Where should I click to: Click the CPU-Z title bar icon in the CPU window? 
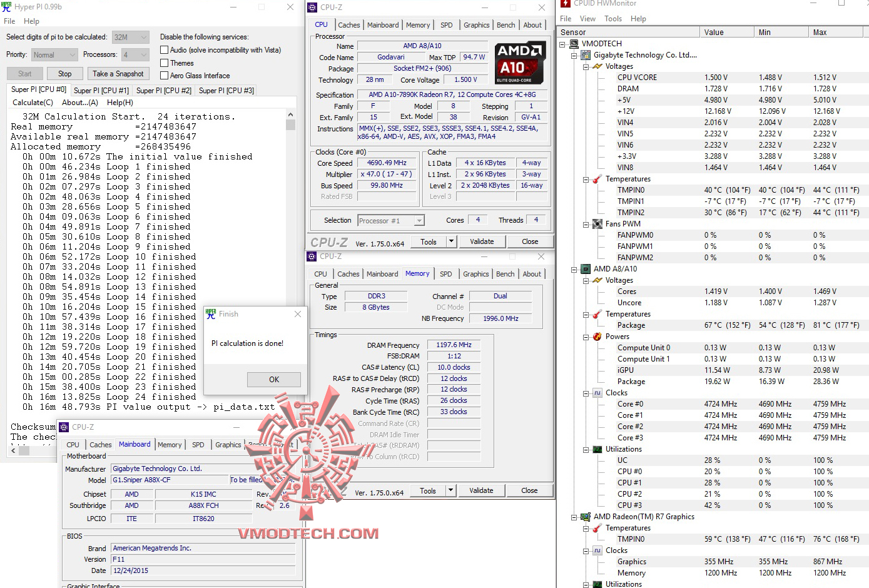click(312, 8)
